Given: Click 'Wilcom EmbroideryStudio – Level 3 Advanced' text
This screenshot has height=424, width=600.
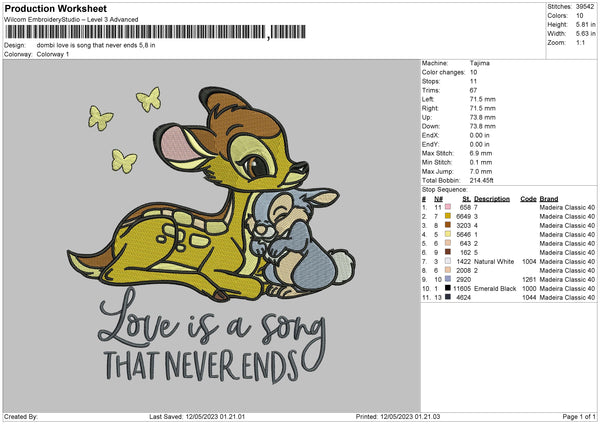Looking at the screenshot, I should pos(71,20).
